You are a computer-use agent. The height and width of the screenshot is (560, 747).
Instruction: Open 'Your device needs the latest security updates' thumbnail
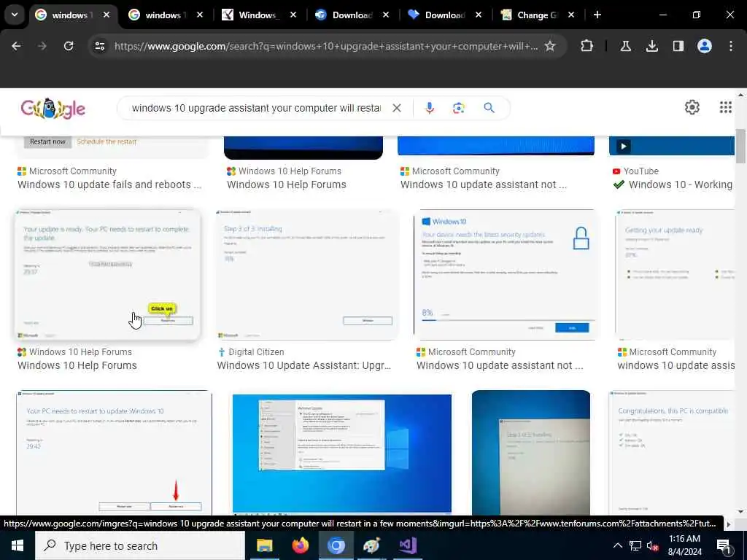tap(505, 275)
